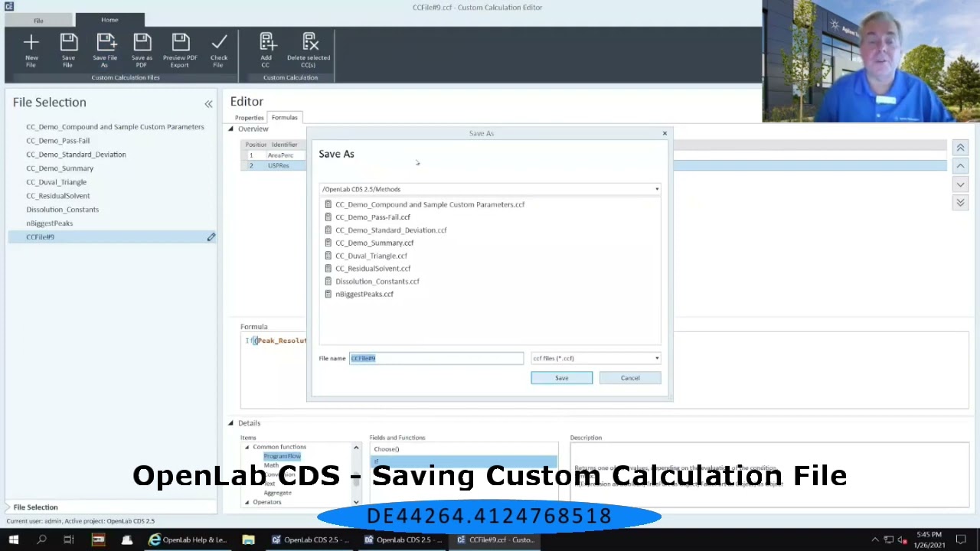The width and height of the screenshot is (980, 551).
Task: Close the Save As dialog with X
Action: coord(665,134)
